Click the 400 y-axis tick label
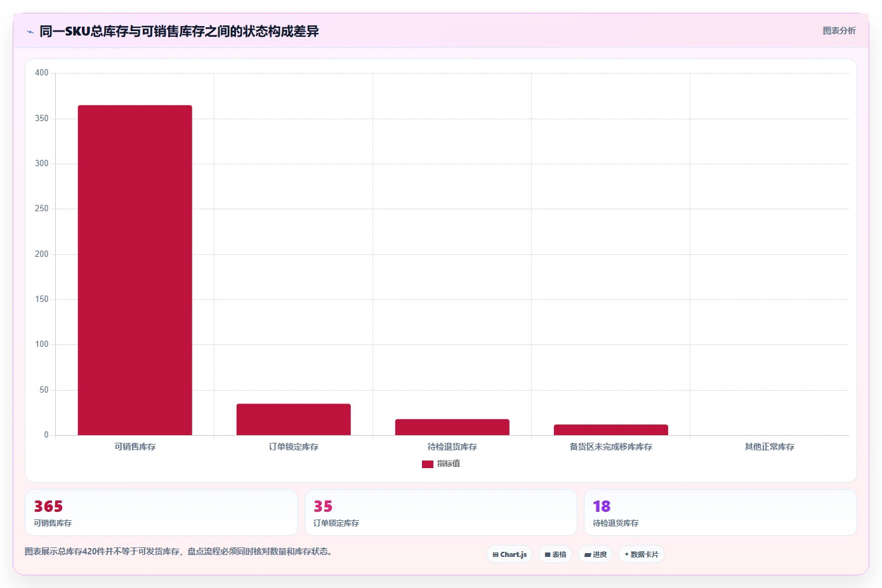882x588 pixels. tap(42, 73)
